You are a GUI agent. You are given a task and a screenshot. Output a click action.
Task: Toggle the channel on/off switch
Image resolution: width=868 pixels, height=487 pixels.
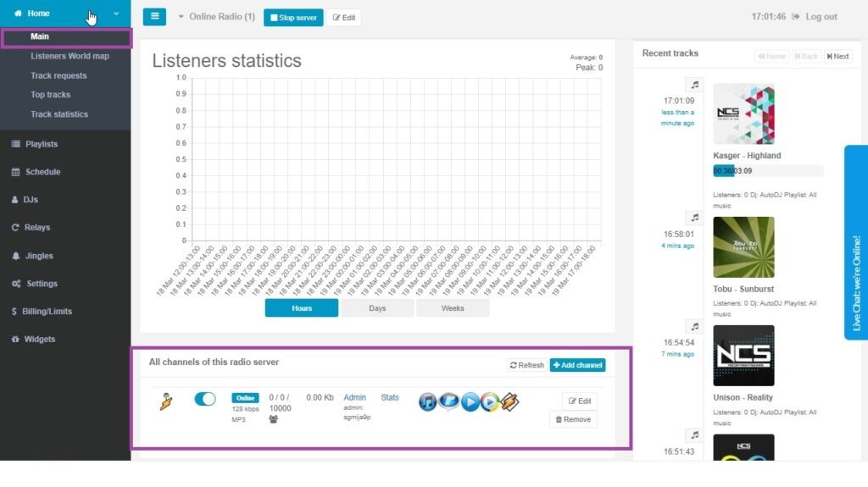coord(205,399)
